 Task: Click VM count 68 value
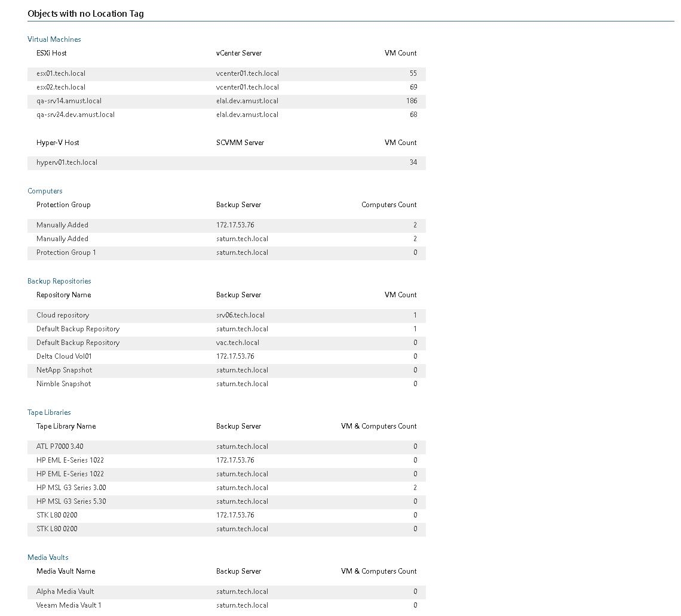click(x=413, y=115)
